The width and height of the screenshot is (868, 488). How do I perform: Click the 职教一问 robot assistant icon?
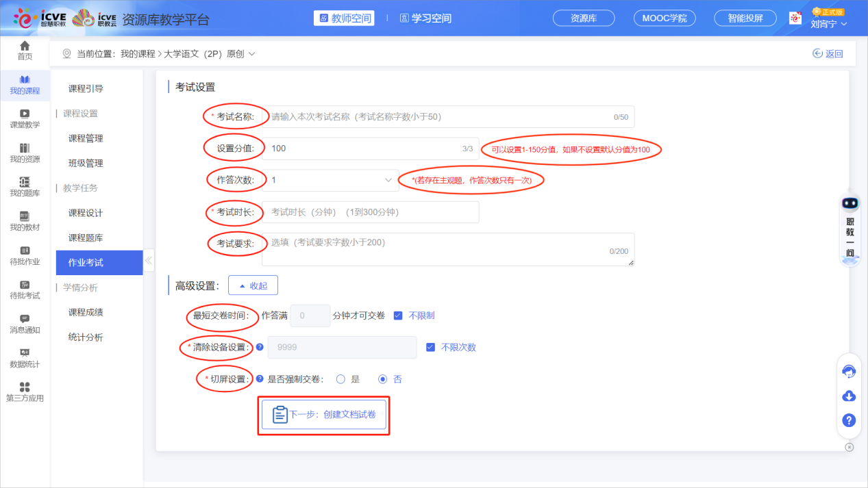850,204
